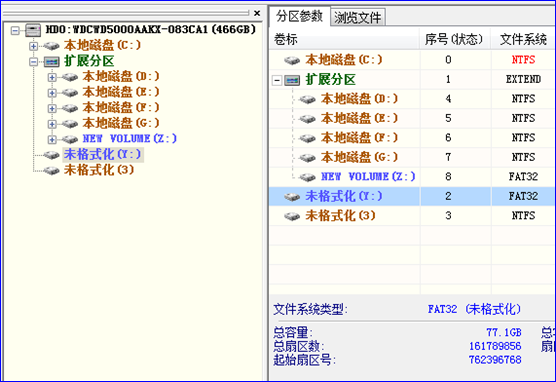Expand NEW VOLUME (Z:) node in tree

(x=52, y=139)
